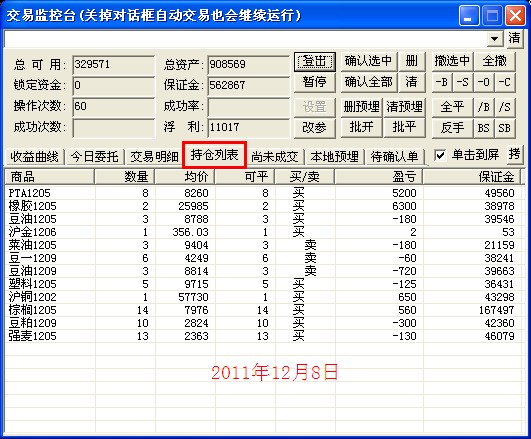Viewport: 531px width, 439px height.
Task: Toggle the 单击到屏 checkbox
Action: click(440, 155)
